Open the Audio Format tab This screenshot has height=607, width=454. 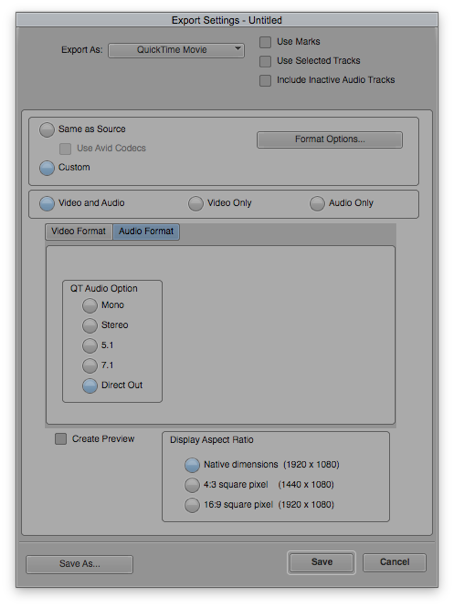point(146,231)
